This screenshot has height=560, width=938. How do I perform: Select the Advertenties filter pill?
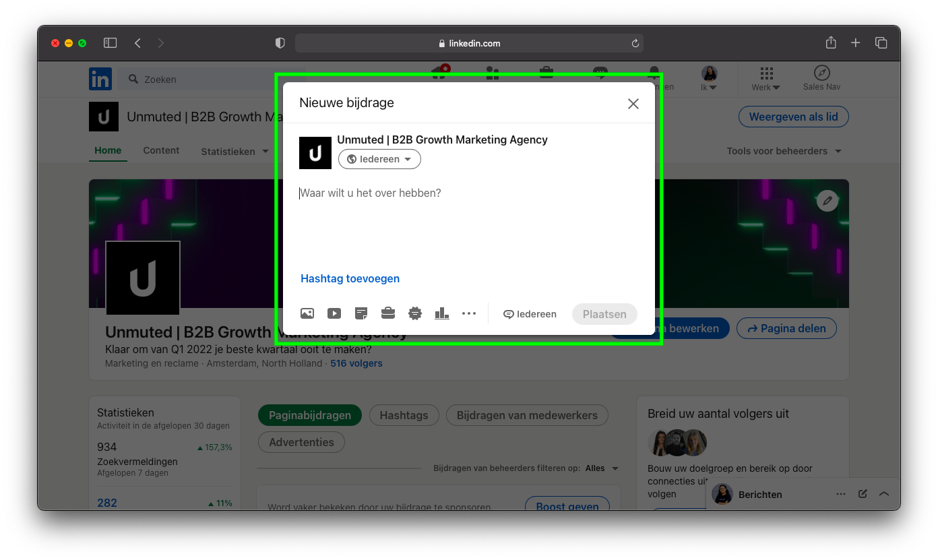(x=301, y=442)
